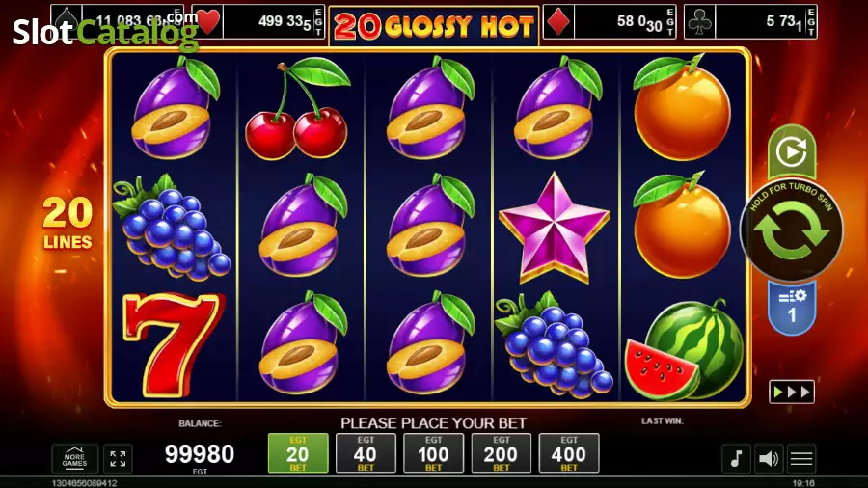Pick the 400 BET option

[x=569, y=453]
